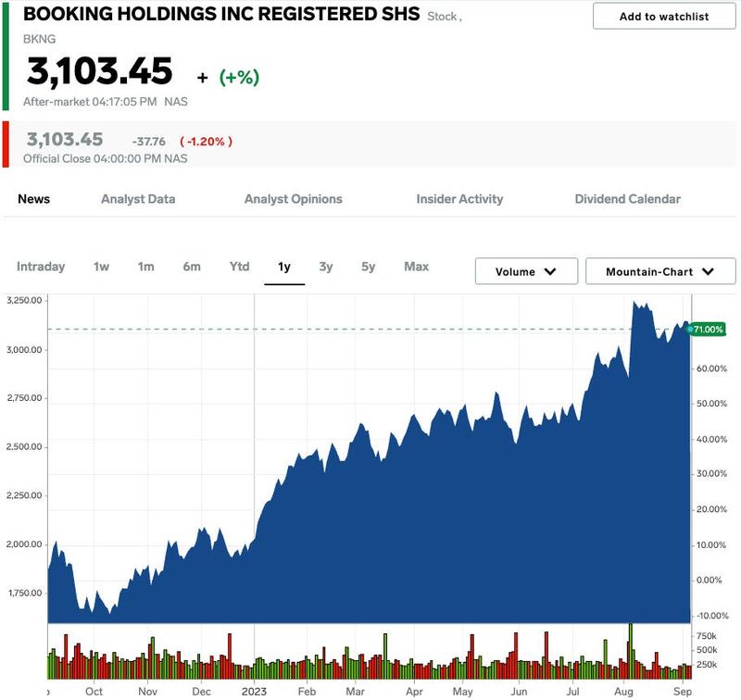Switch chart to the 3y range

326,267
